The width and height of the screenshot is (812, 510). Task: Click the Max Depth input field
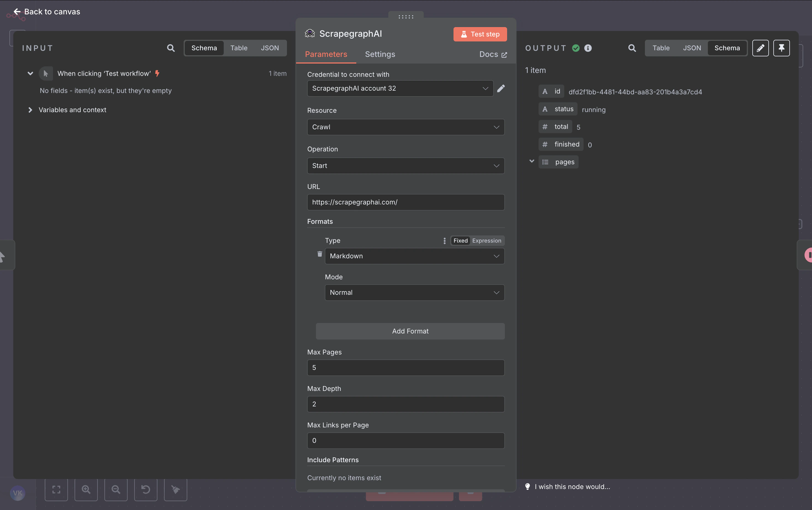click(x=406, y=404)
